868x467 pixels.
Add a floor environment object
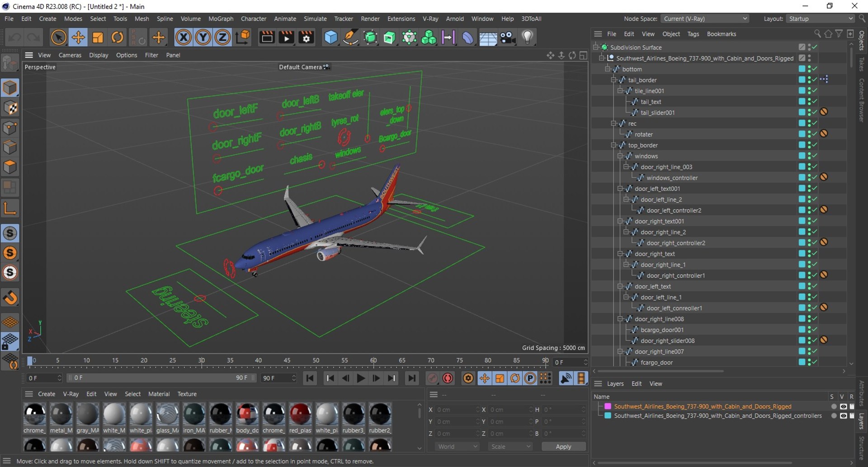pos(488,38)
